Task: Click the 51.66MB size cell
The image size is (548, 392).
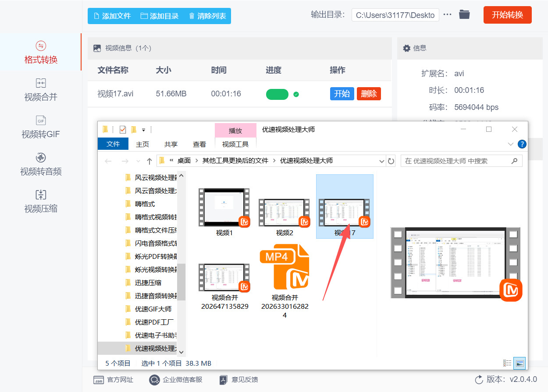Action: point(171,94)
